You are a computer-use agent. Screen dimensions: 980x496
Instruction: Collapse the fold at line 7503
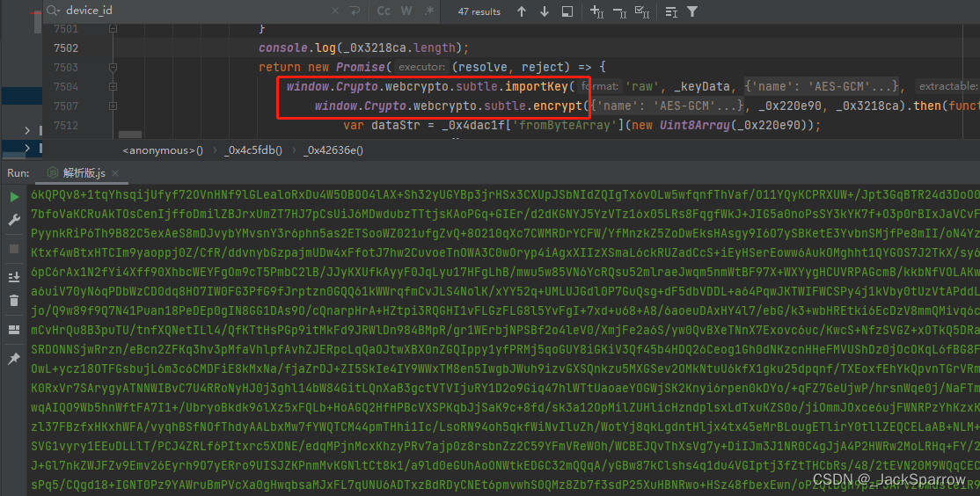tap(113, 67)
